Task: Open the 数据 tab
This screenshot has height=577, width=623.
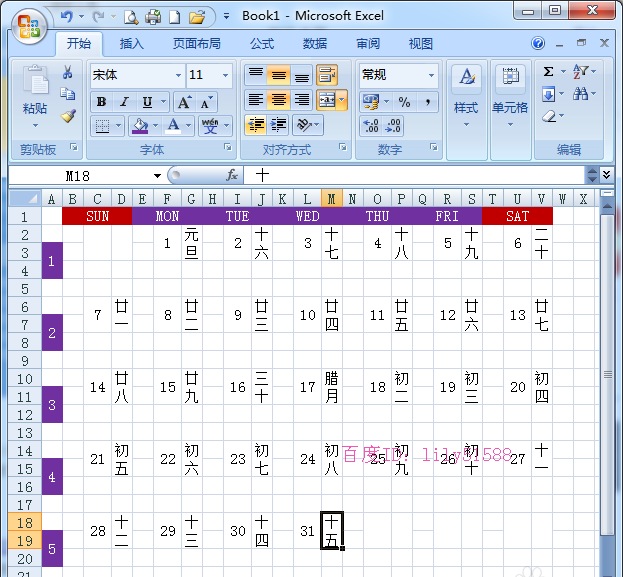Action: (x=315, y=43)
